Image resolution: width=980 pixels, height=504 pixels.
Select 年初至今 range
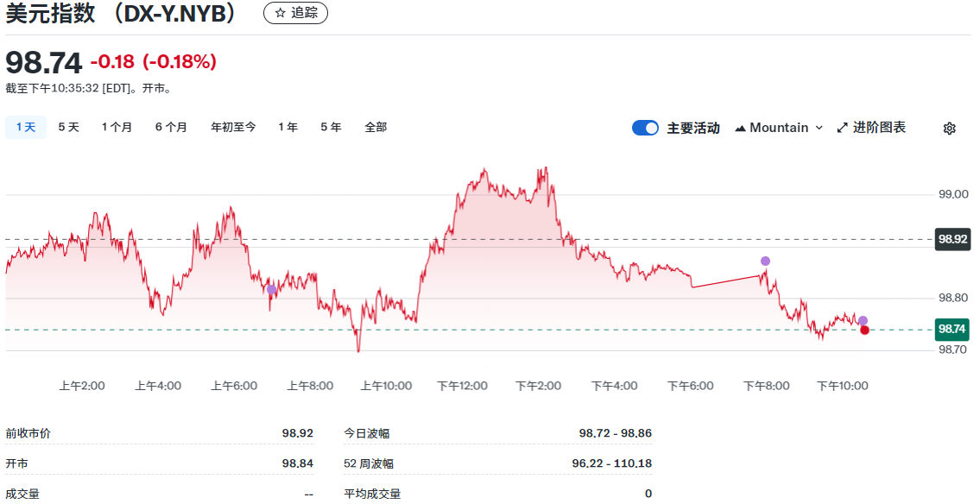(x=233, y=128)
